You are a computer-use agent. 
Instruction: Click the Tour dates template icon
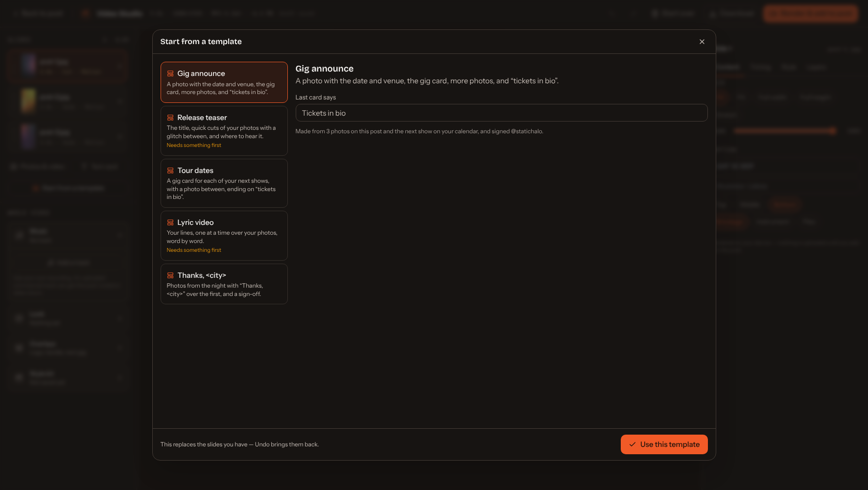[x=170, y=171]
